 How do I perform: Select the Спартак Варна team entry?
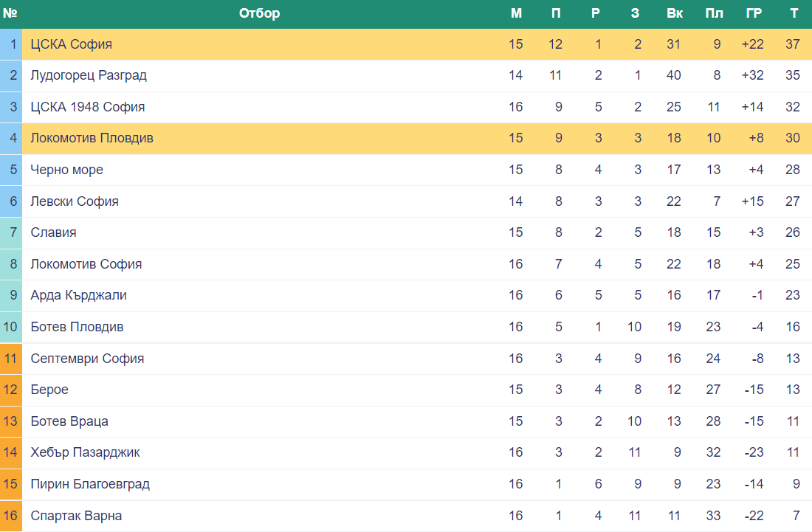point(76,516)
